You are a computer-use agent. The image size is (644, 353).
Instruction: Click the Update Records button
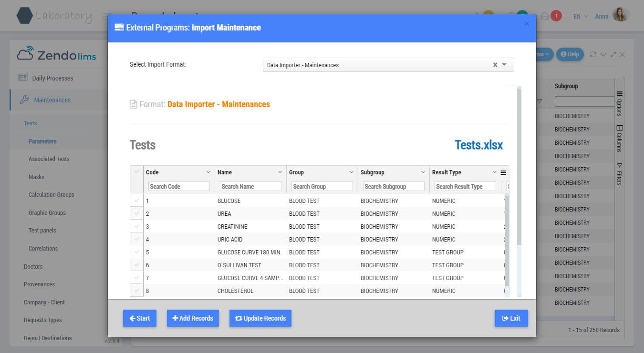point(260,318)
